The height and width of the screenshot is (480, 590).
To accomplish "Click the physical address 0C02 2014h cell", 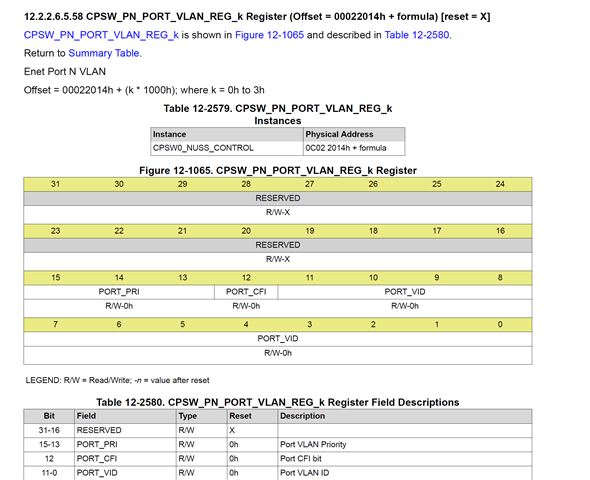I will pos(354,148).
